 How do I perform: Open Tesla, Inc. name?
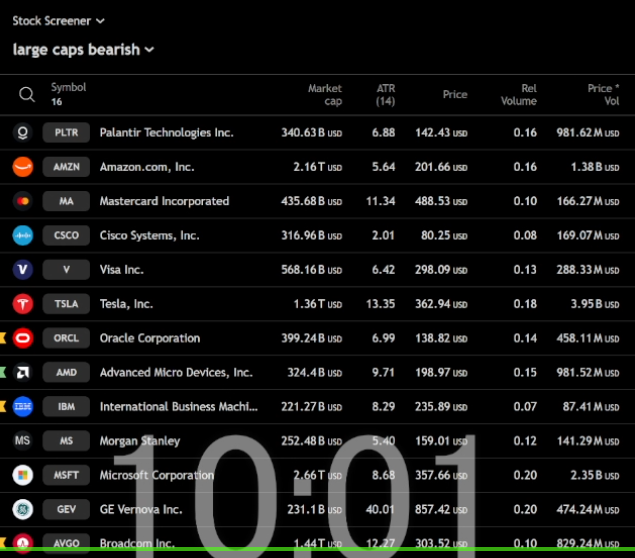point(126,304)
